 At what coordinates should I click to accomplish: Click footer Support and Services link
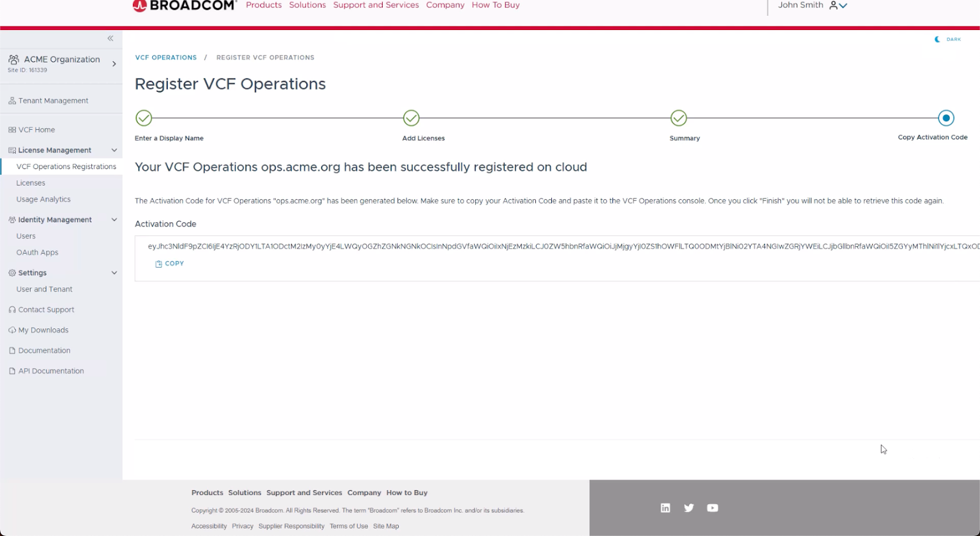click(304, 493)
